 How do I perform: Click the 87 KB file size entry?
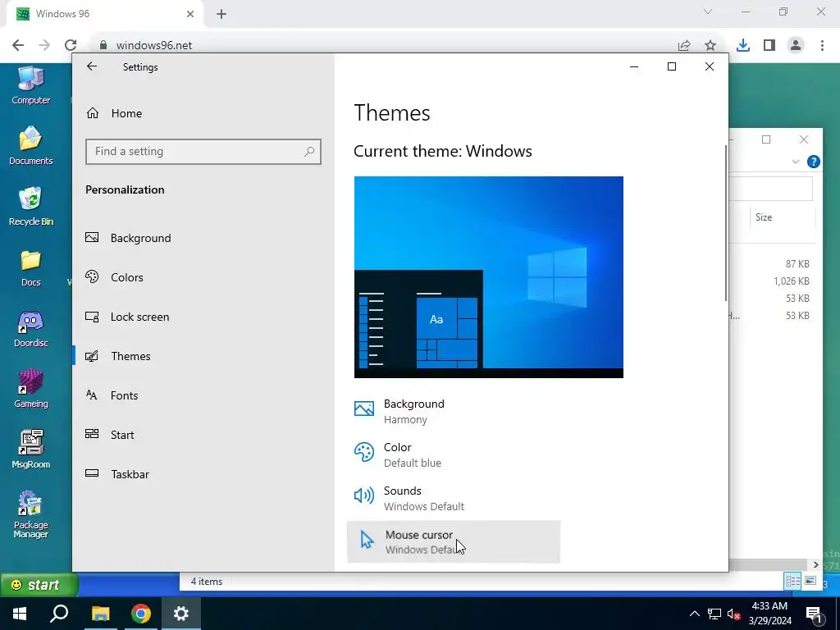click(x=797, y=264)
